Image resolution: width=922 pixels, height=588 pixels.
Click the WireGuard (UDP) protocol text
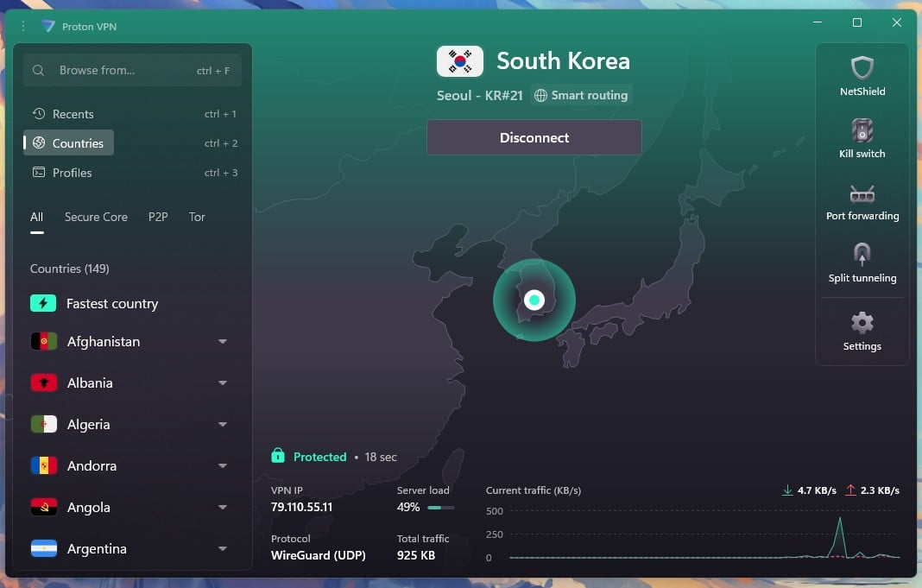click(x=318, y=555)
